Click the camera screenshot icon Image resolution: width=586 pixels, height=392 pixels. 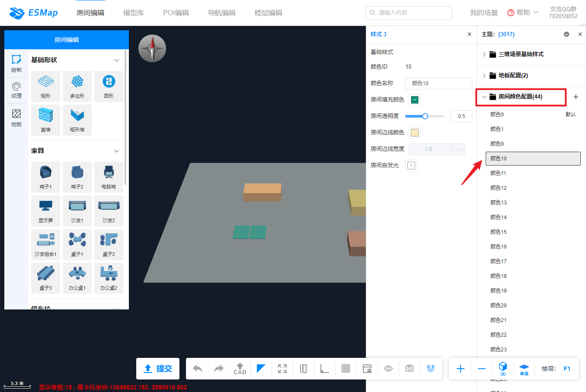(x=410, y=369)
